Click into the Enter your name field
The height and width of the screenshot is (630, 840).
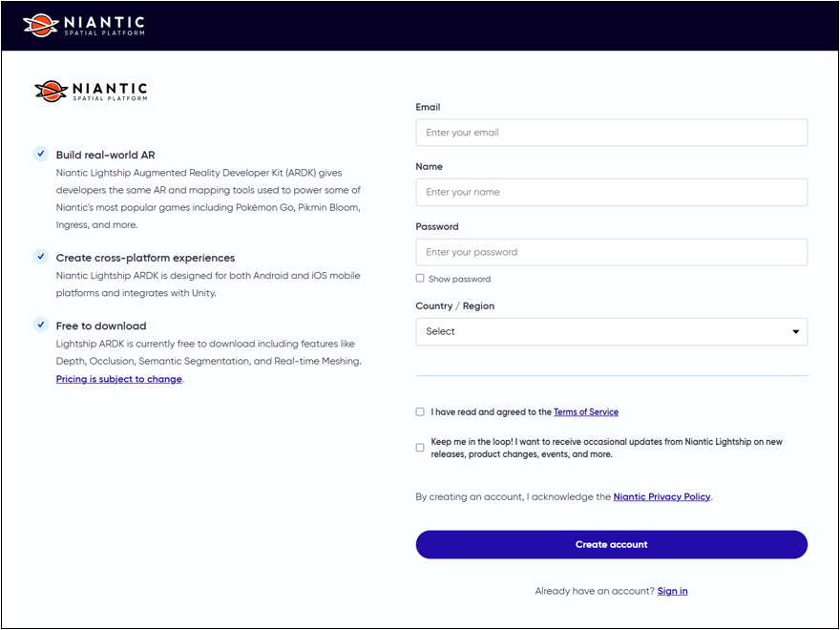click(611, 192)
